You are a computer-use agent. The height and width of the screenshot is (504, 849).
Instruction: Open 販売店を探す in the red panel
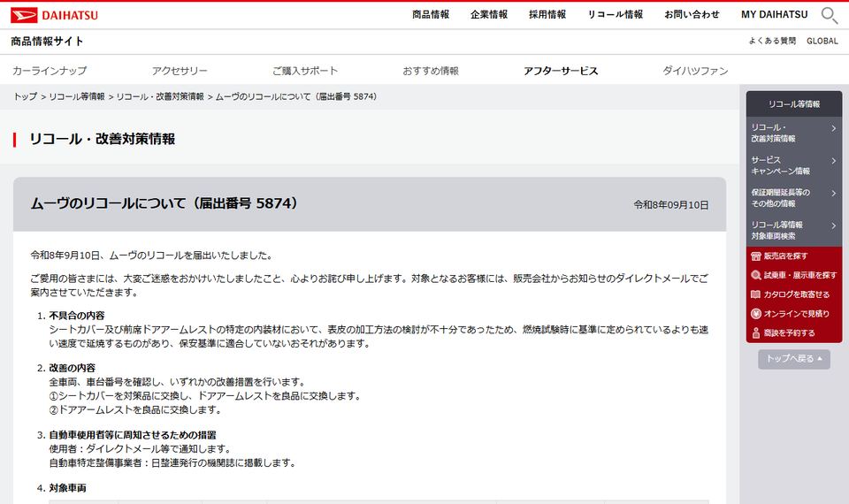tap(785, 256)
